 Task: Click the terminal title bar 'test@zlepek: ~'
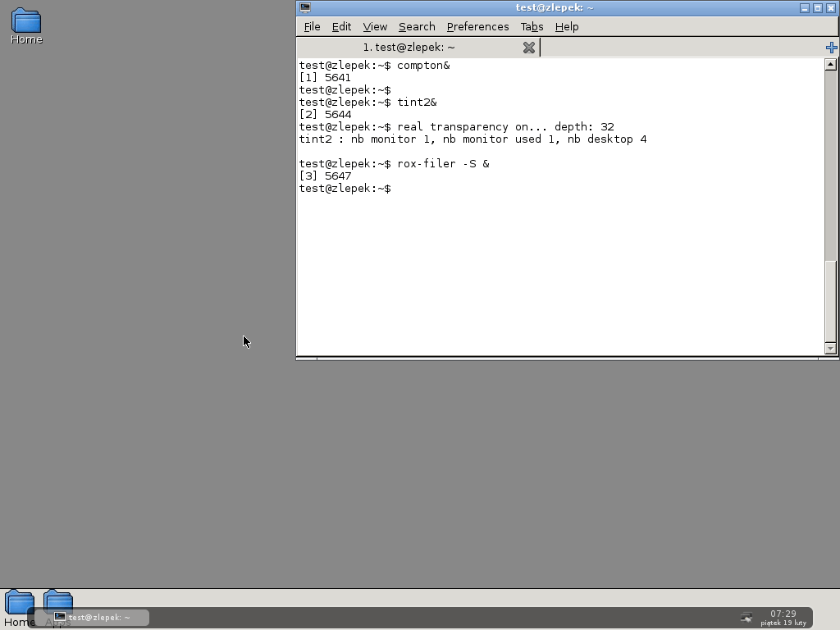point(555,7)
